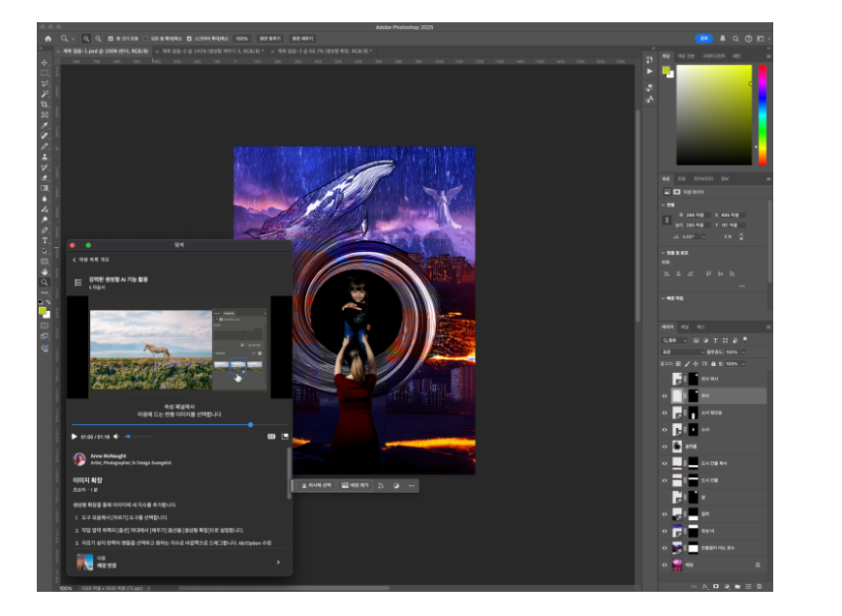Image resolution: width=842 pixels, height=616 pixels.
Task: Click the fx layer style icon
Action: (x=705, y=587)
